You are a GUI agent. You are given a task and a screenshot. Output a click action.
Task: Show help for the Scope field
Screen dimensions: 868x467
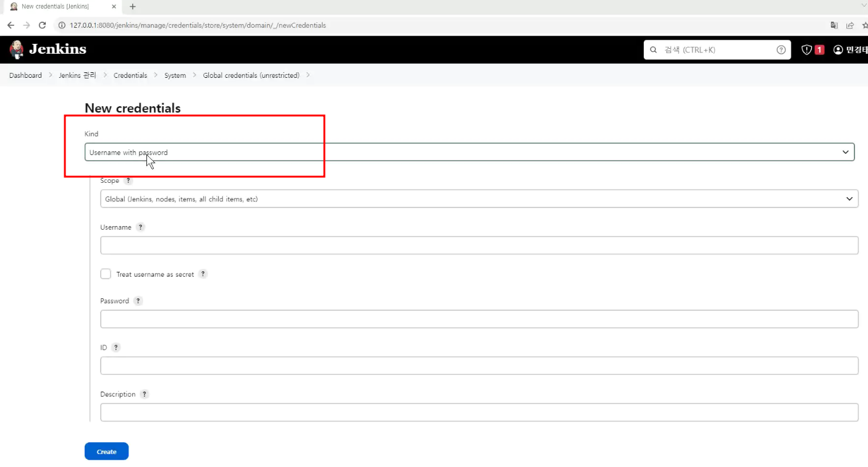[129, 181]
